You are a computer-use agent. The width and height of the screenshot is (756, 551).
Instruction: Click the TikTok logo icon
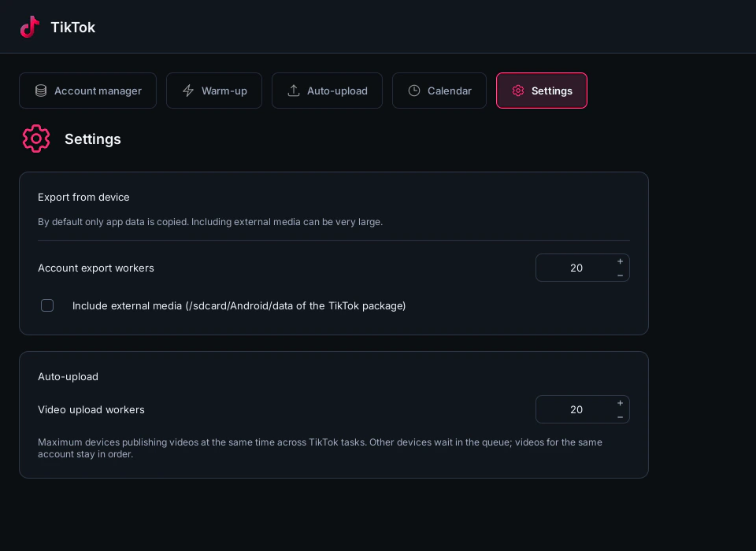click(x=29, y=27)
